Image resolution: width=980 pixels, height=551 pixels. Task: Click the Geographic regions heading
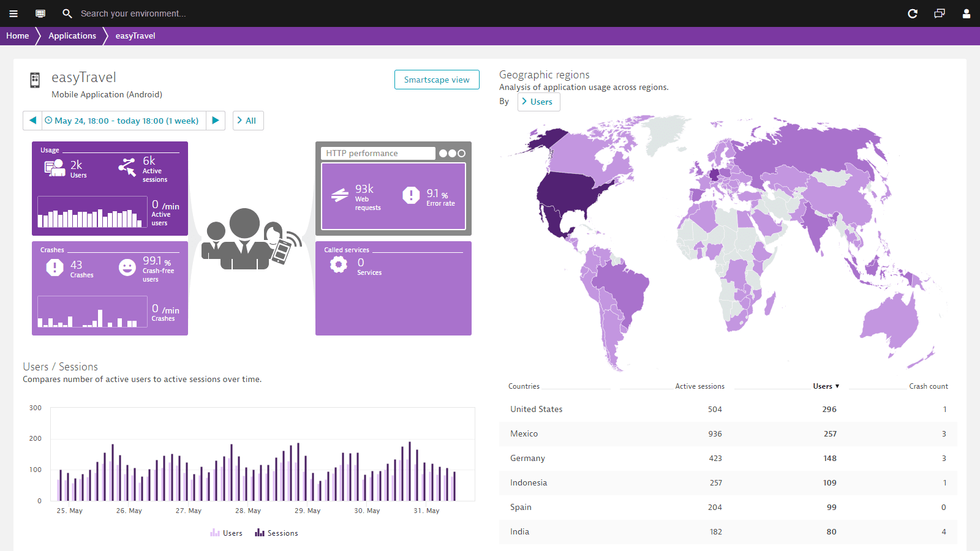[545, 75]
